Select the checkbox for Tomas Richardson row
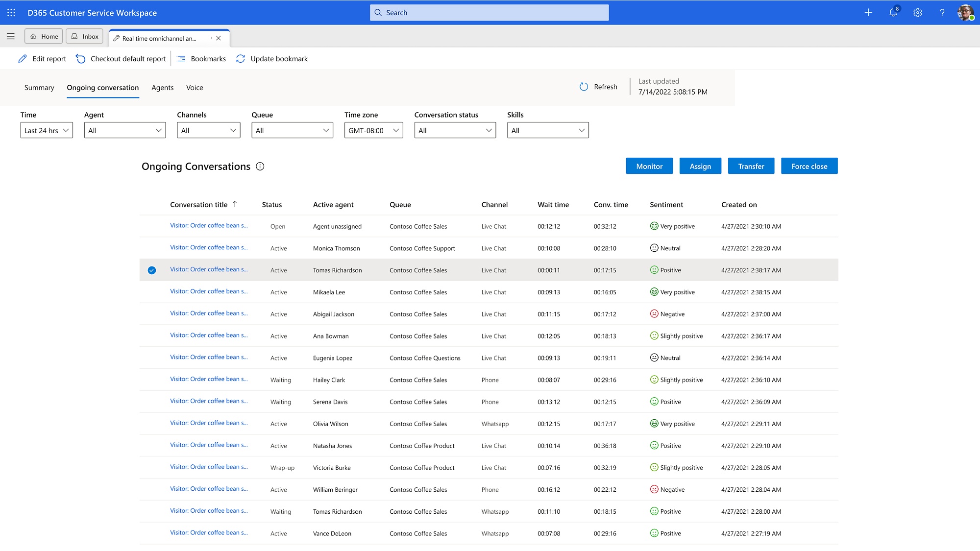Screen dimensions: 980x551 (x=151, y=270)
